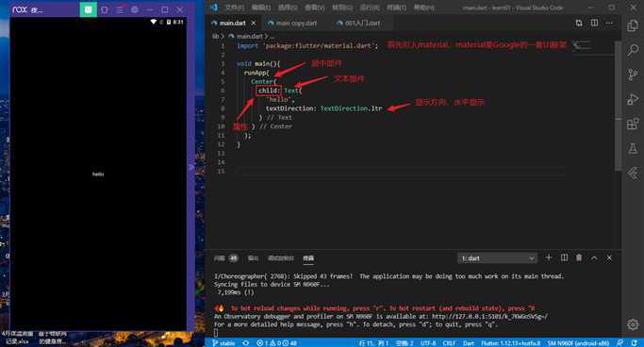This screenshot has width=644, height=347.
Task: Change the CRLF line ending
Action: click(449, 343)
